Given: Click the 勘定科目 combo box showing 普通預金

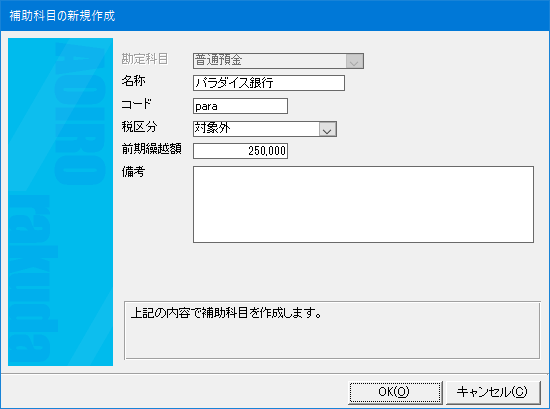Looking at the screenshot, I should (x=278, y=61).
